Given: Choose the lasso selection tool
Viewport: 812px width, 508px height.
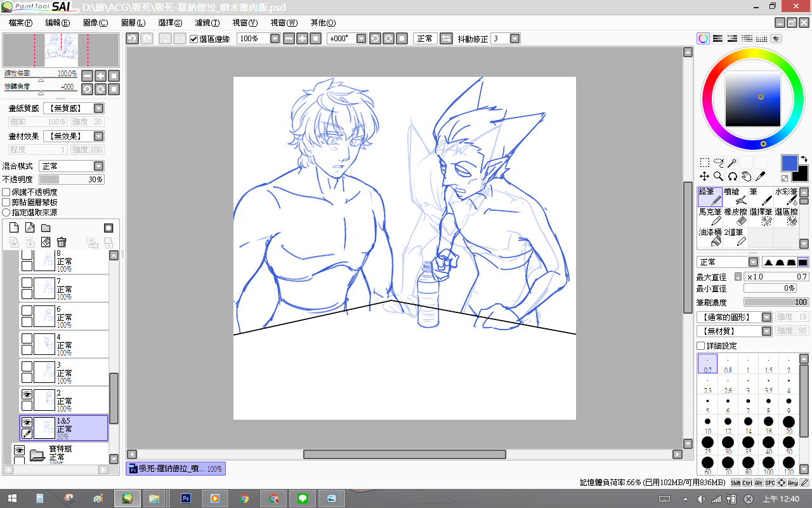Looking at the screenshot, I should tap(718, 163).
